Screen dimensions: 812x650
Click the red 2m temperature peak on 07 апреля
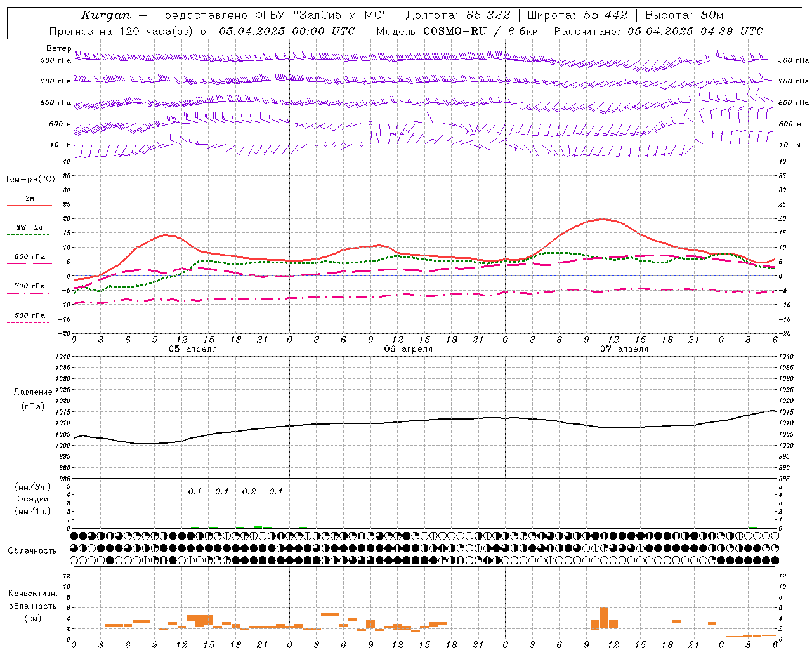[x=603, y=219]
